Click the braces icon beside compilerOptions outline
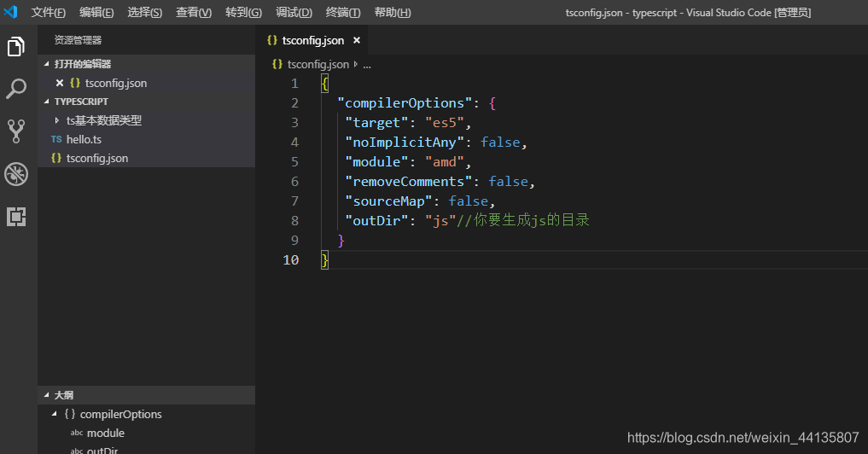This screenshot has width=868, height=454. pyautogui.click(x=70, y=414)
